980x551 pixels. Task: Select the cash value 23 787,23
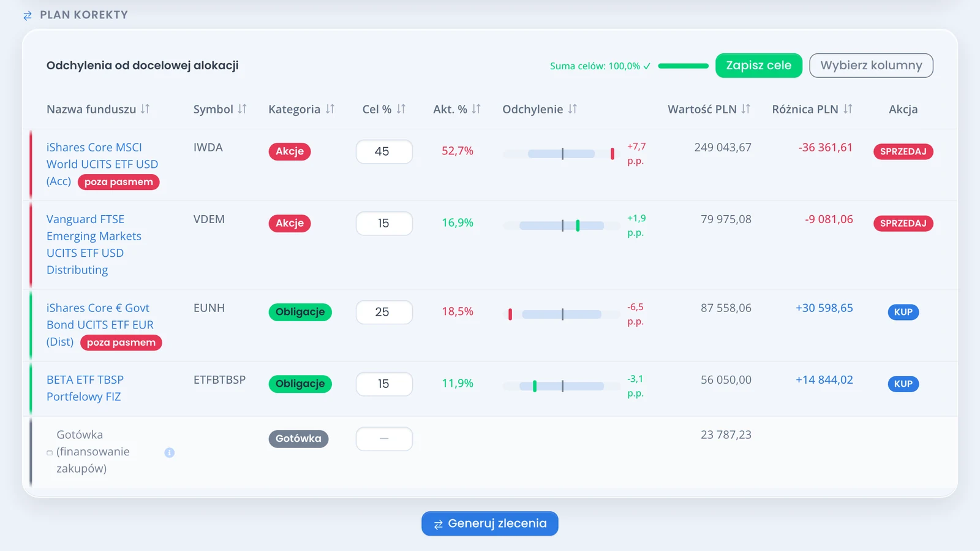726,435
